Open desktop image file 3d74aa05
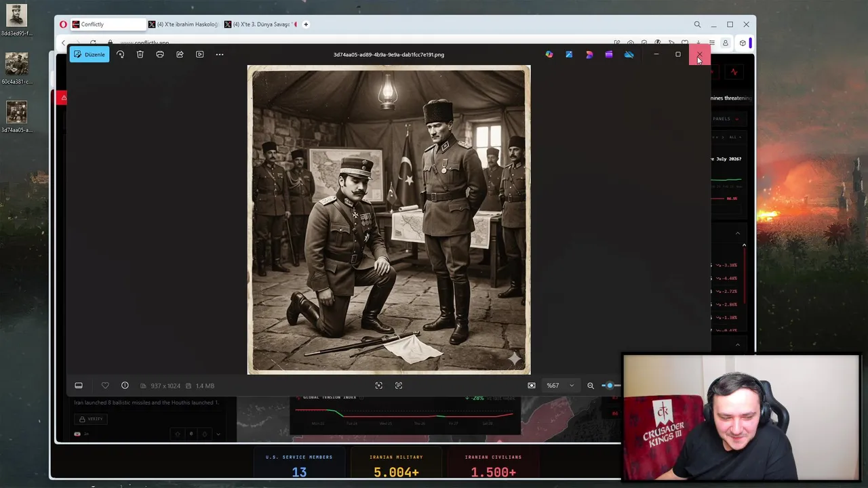868x488 pixels. point(16,117)
